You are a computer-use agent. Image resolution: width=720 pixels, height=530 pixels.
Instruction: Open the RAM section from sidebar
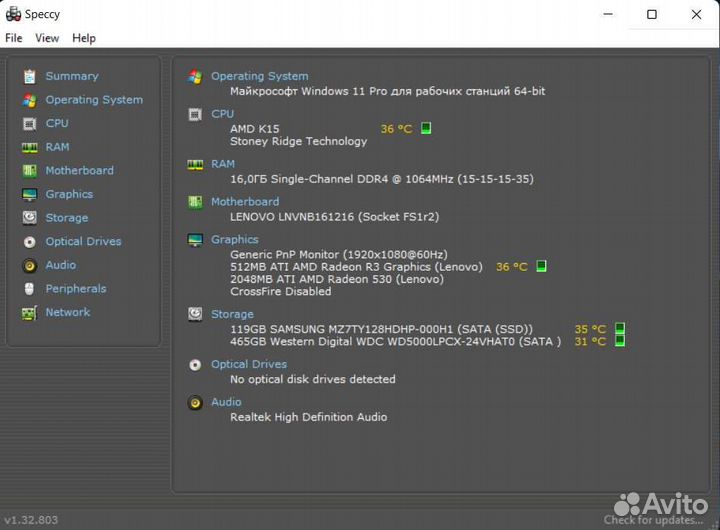click(57, 147)
